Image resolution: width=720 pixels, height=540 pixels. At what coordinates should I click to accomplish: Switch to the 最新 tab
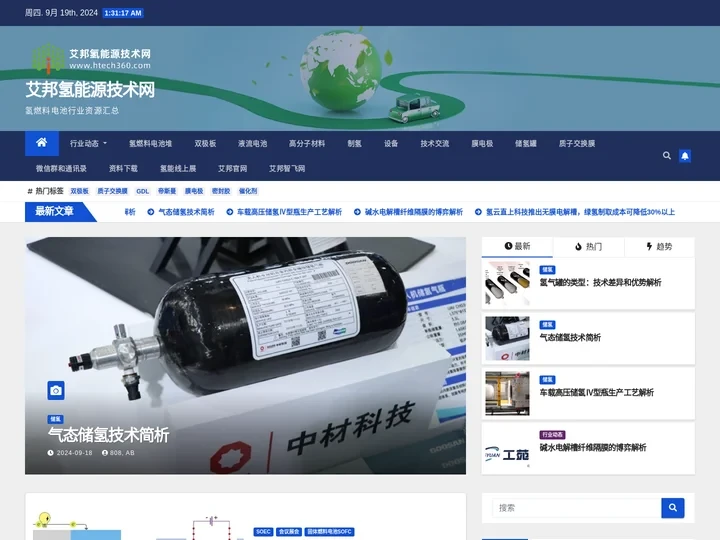(518, 247)
